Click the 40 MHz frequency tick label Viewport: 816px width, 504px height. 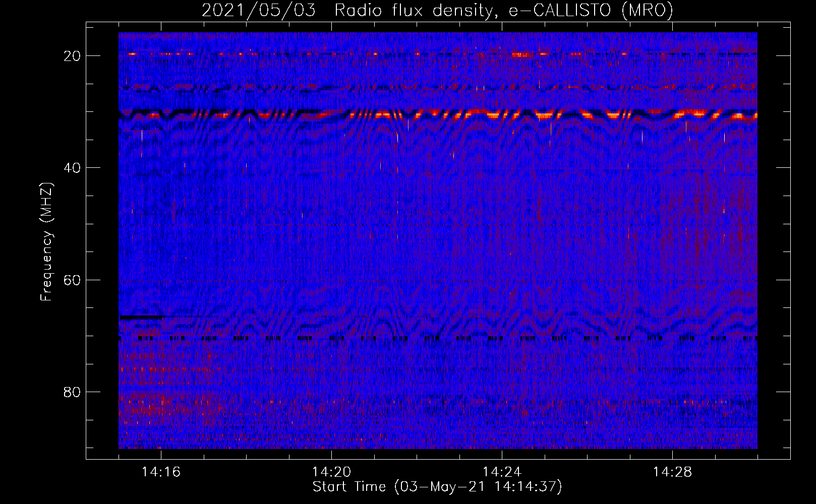72,168
